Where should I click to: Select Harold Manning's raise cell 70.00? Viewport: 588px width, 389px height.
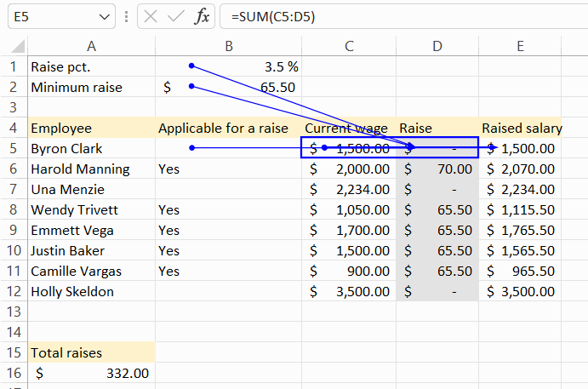[437, 169]
